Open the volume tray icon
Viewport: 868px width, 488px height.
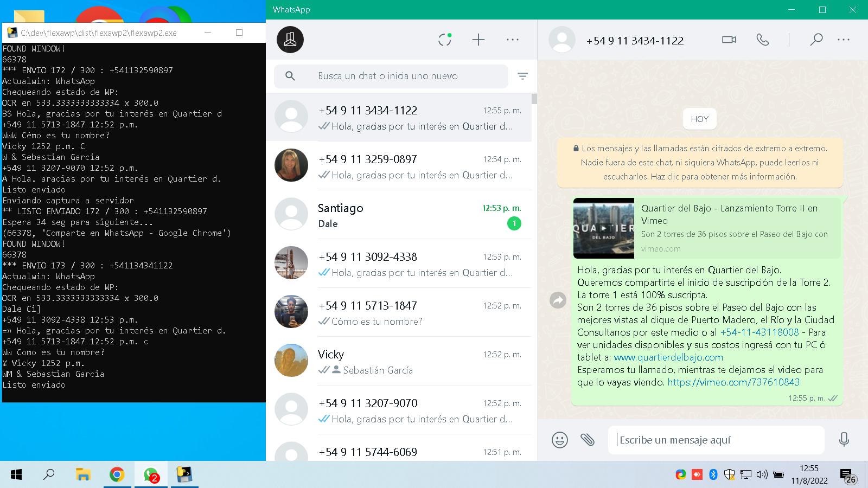click(x=762, y=474)
